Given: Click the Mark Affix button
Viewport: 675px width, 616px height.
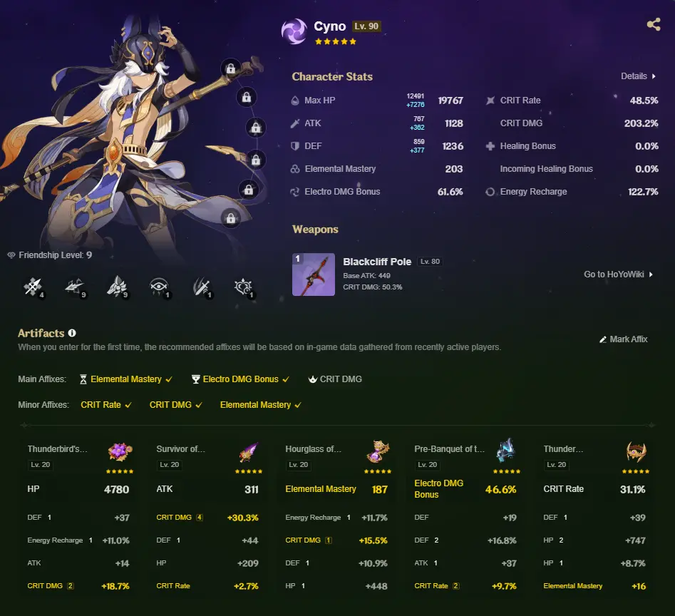Looking at the screenshot, I should tap(624, 339).
